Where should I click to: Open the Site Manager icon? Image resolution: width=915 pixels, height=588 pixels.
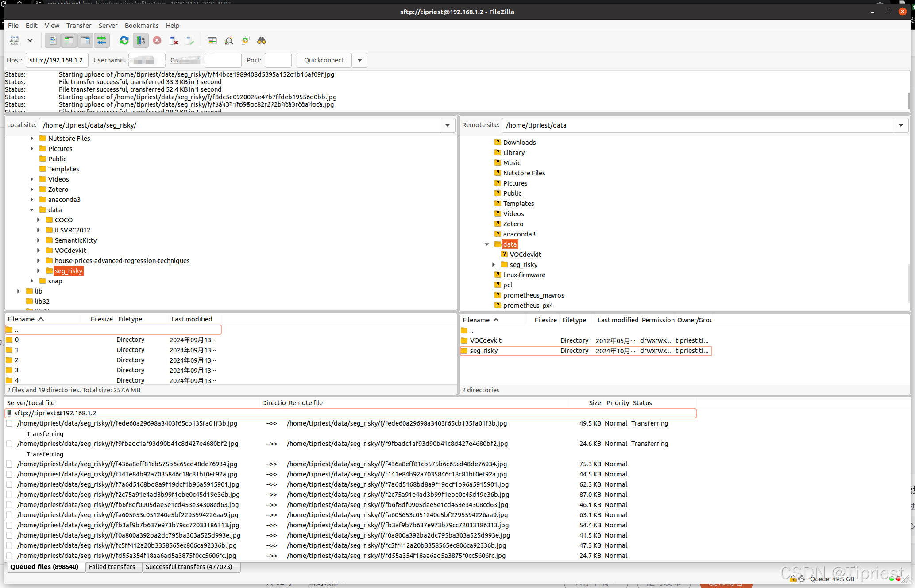[14, 40]
